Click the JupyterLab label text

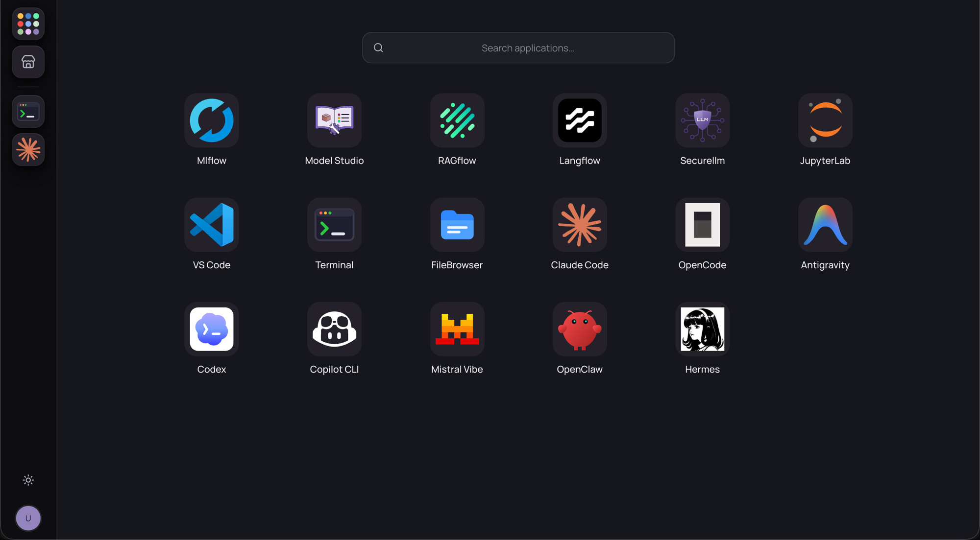click(x=825, y=161)
